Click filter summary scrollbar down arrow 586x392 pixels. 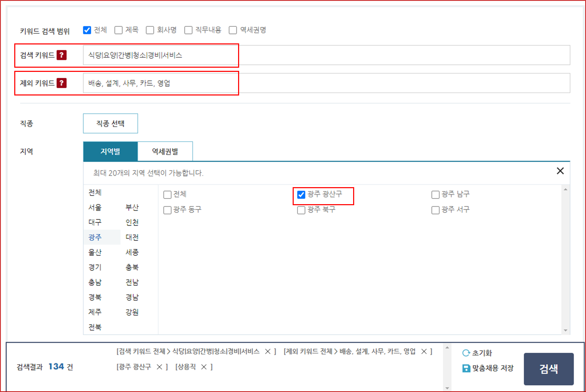(x=447, y=388)
